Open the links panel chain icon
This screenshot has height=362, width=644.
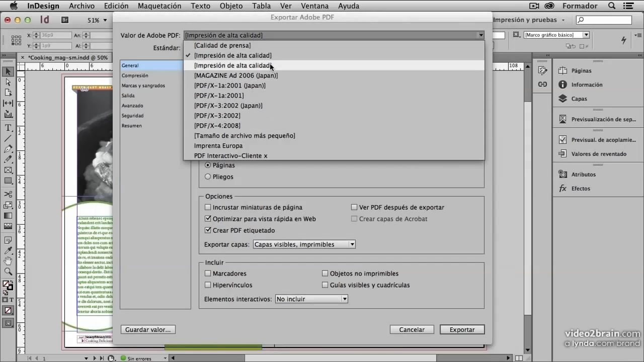(542, 84)
